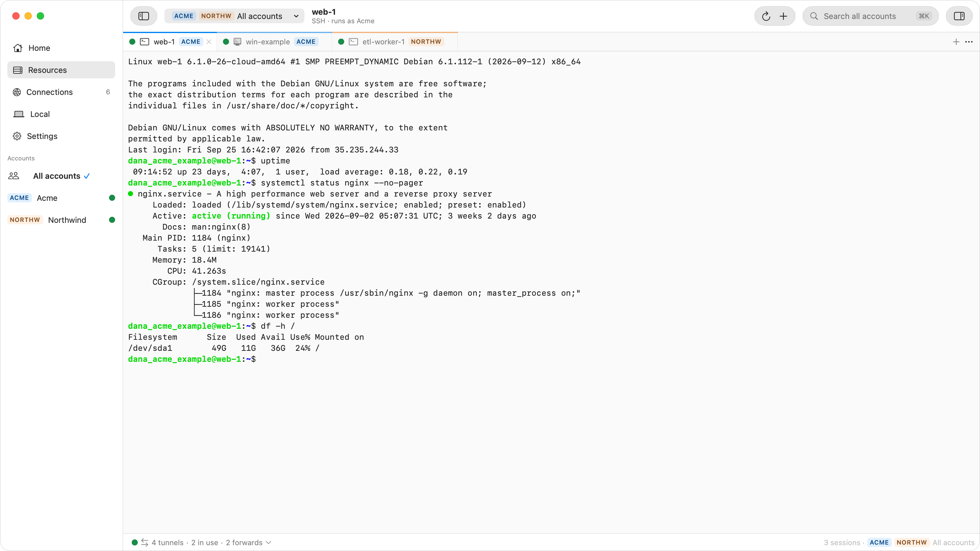Open Local in the sidebar

coord(61,114)
